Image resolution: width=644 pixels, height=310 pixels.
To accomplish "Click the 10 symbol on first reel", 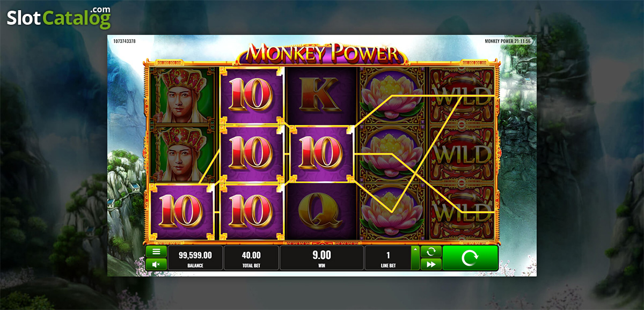I will click(182, 211).
